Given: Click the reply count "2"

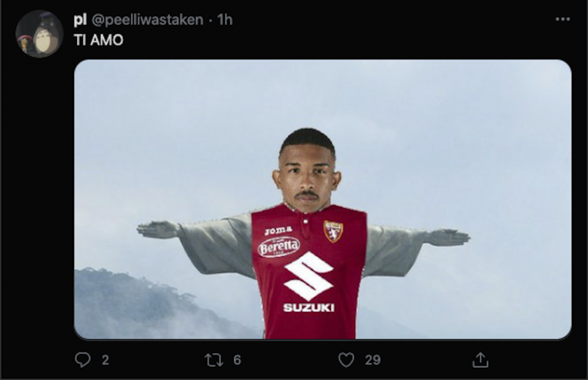Looking at the screenshot, I should click(105, 360).
